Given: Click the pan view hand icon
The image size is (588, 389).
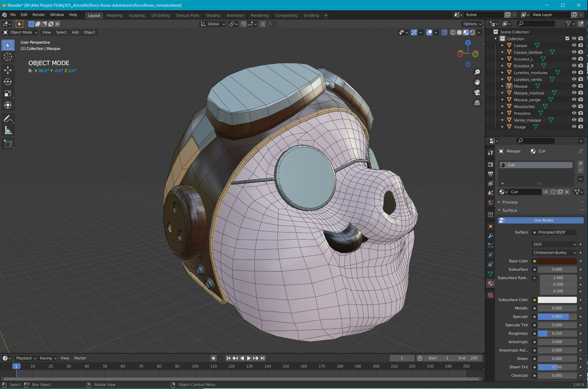Looking at the screenshot, I should pos(477,82).
